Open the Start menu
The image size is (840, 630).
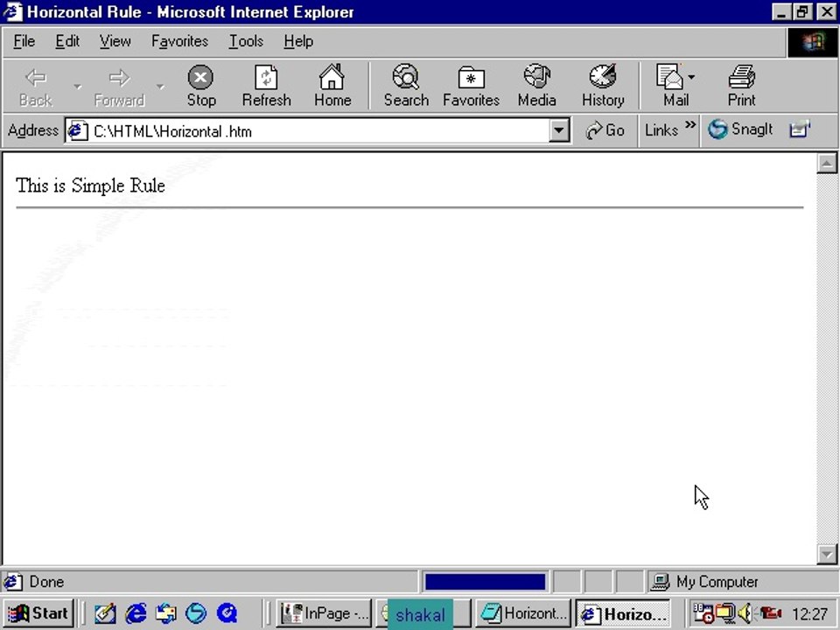(x=38, y=612)
